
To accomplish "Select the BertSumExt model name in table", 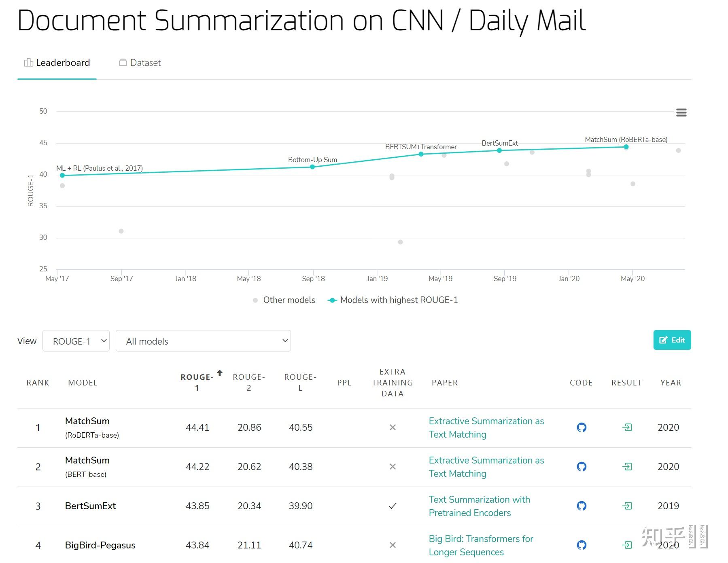I will (91, 506).
